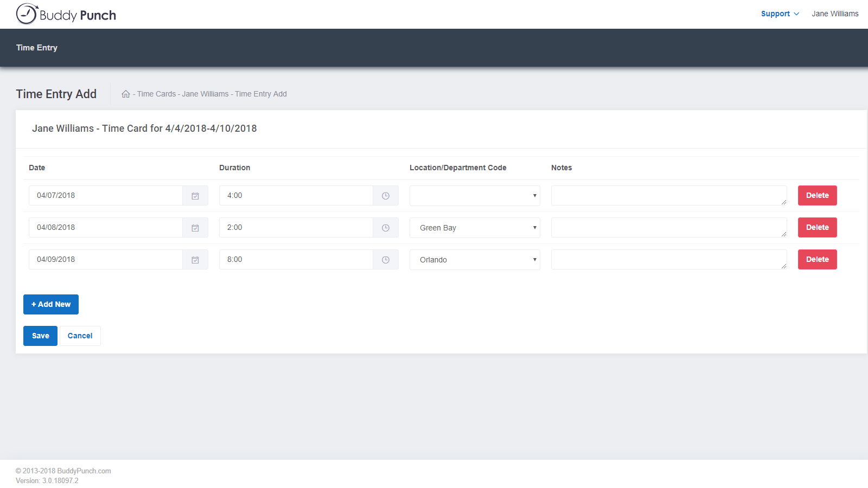Click the notes box for 04/09/2018
This screenshot has height=488, width=868.
coord(669,260)
